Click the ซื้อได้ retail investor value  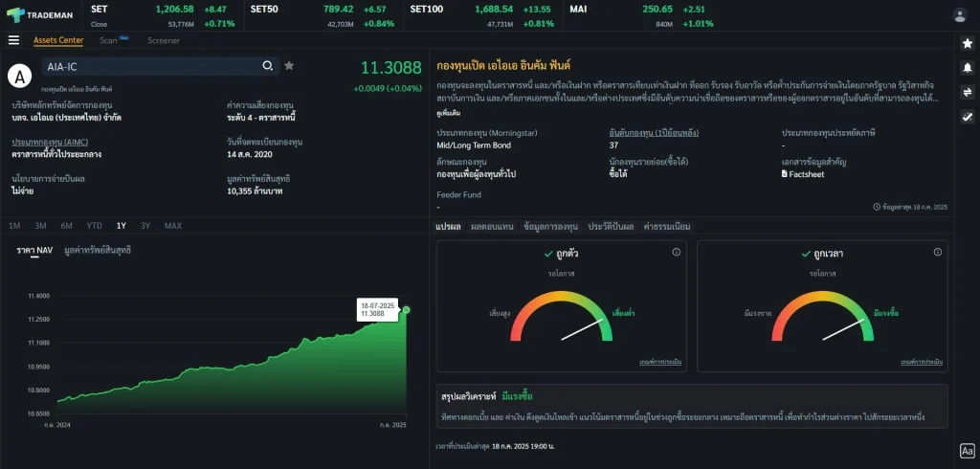pyautogui.click(x=617, y=174)
